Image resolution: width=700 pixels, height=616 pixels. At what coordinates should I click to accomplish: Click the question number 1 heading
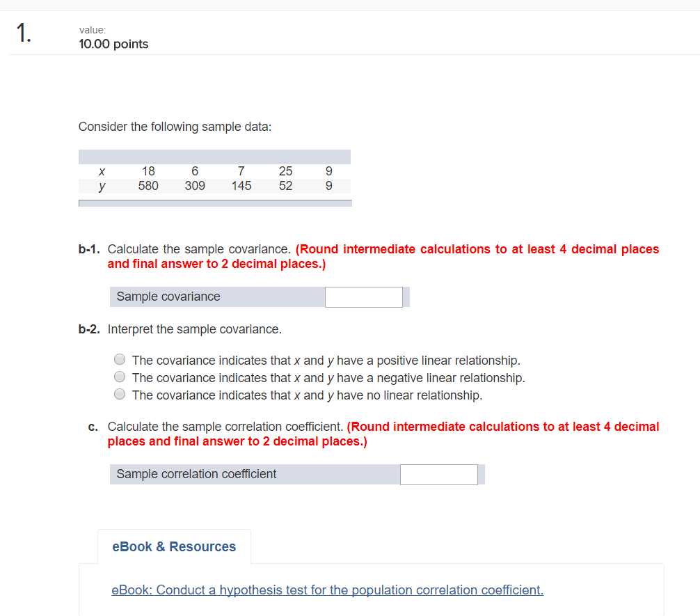pos(24,34)
